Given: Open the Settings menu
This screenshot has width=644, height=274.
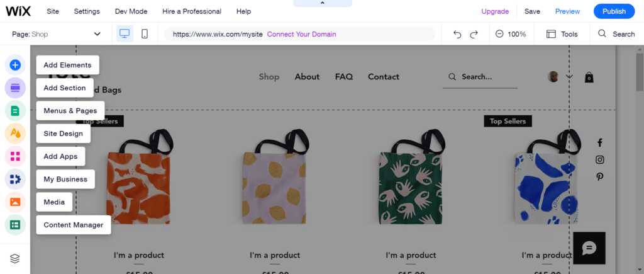Looking at the screenshot, I should coord(87,11).
